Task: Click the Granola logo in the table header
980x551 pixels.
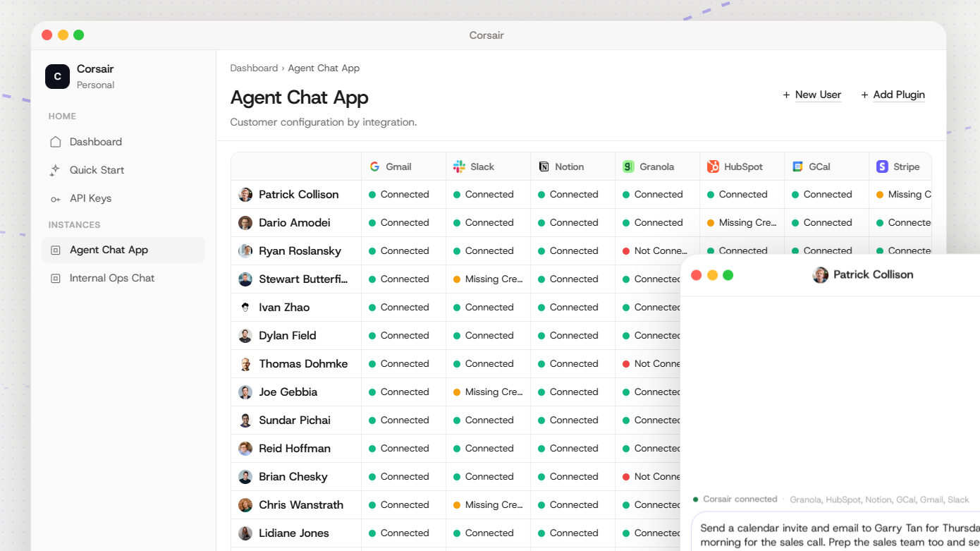Action: coord(628,166)
